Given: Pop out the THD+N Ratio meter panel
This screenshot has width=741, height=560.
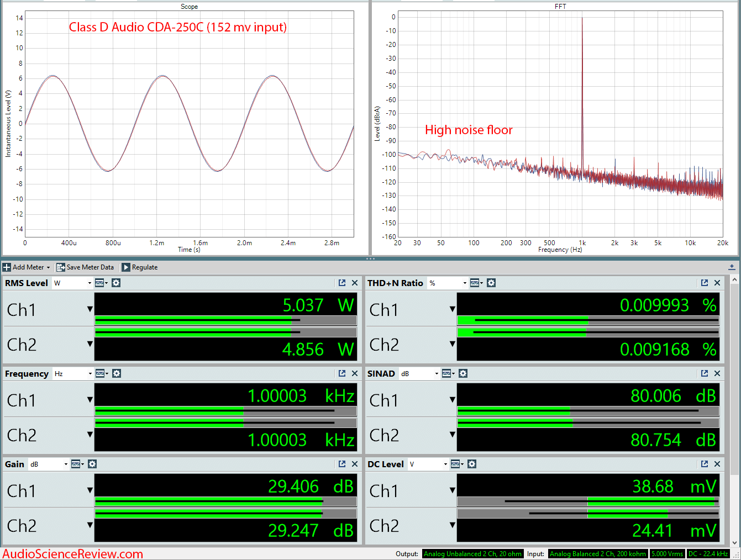Looking at the screenshot, I should click(x=705, y=283).
